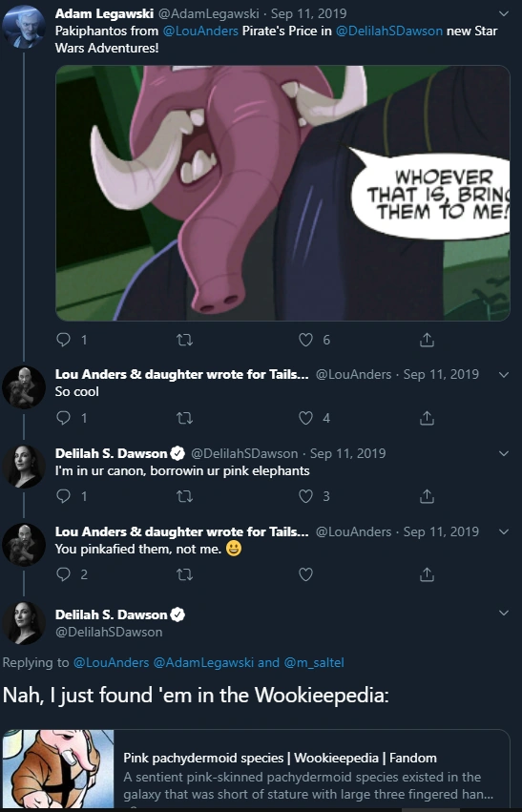Open Adam Legawski's profile avatar
The image size is (522, 812).
point(24,27)
